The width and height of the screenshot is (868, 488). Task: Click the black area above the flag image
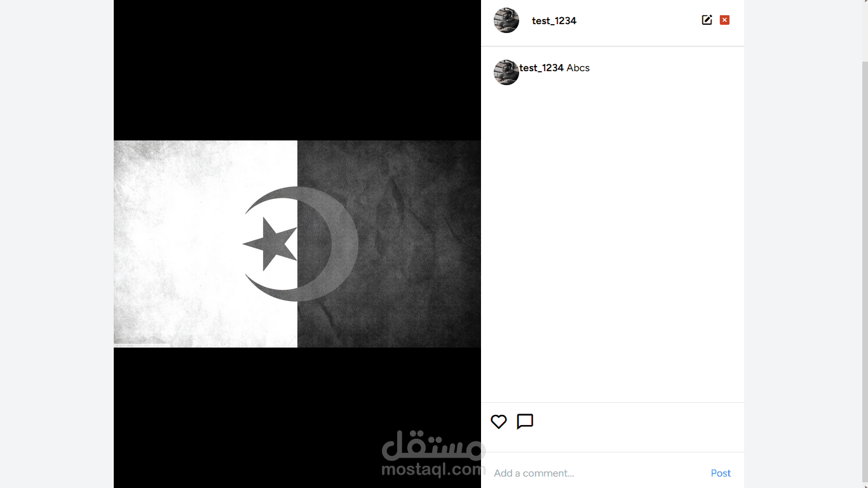point(297,70)
